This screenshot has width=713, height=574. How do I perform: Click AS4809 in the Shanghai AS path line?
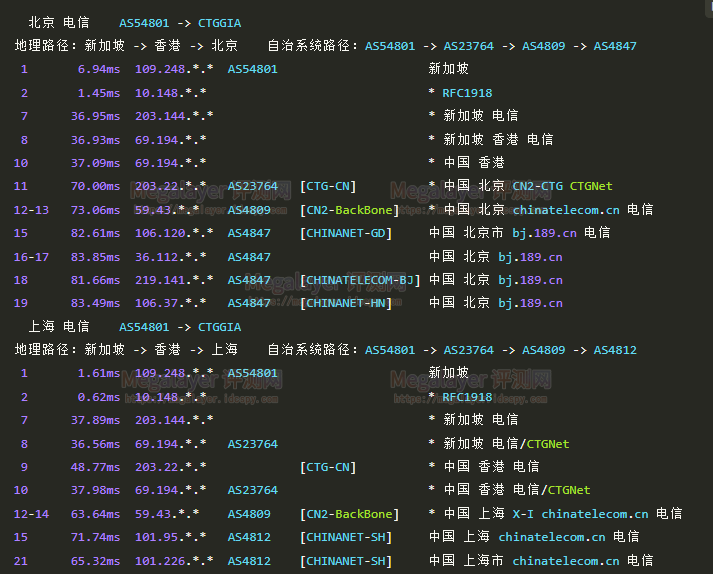coord(544,350)
